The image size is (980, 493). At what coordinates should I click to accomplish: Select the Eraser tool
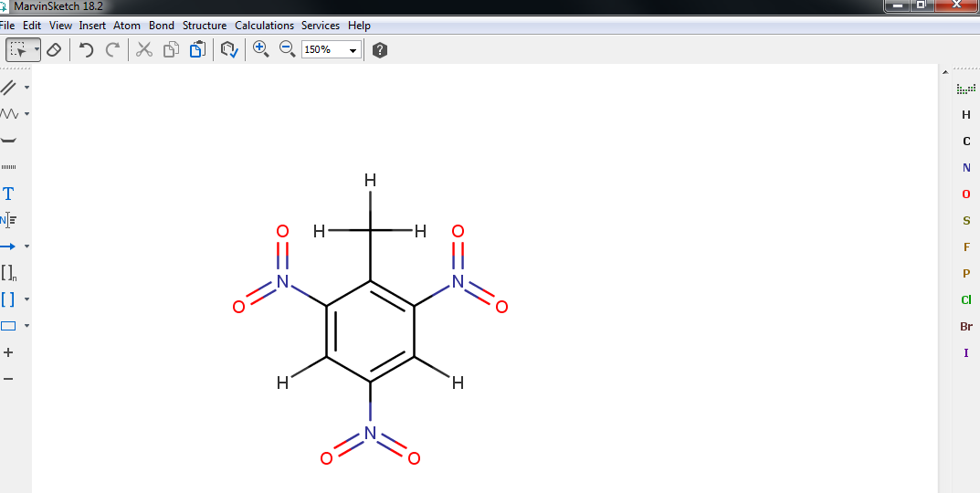click(53, 50)
